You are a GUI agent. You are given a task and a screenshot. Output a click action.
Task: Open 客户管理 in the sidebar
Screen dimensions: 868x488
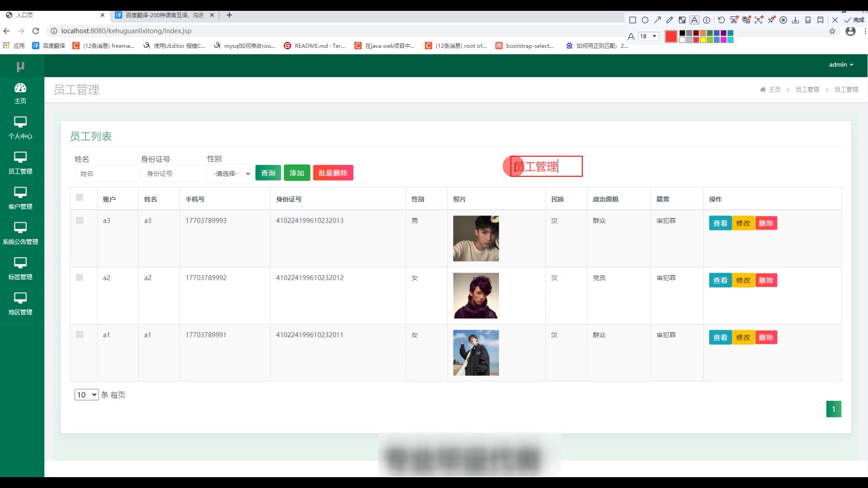click(20, 199)
